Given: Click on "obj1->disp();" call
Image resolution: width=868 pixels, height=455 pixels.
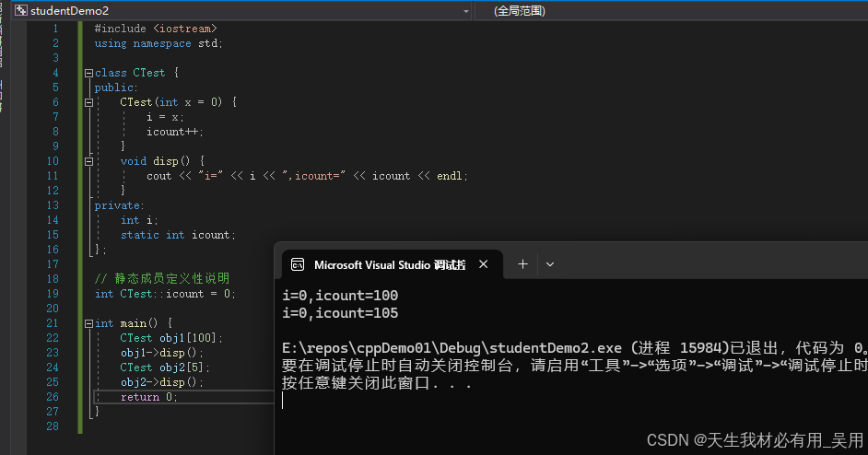Looking at the screenshot, I should [x=162, y=353].
